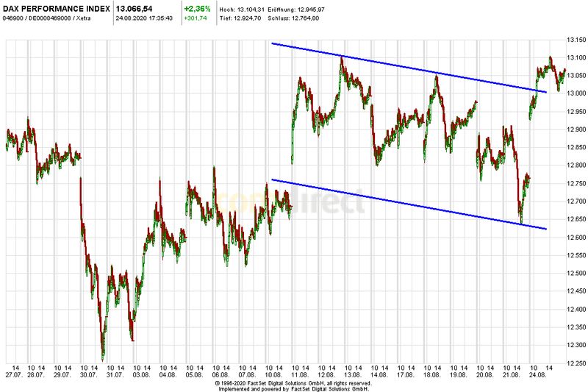
Task: Click the 12.550 price axis label
Action: click(576, 255)
